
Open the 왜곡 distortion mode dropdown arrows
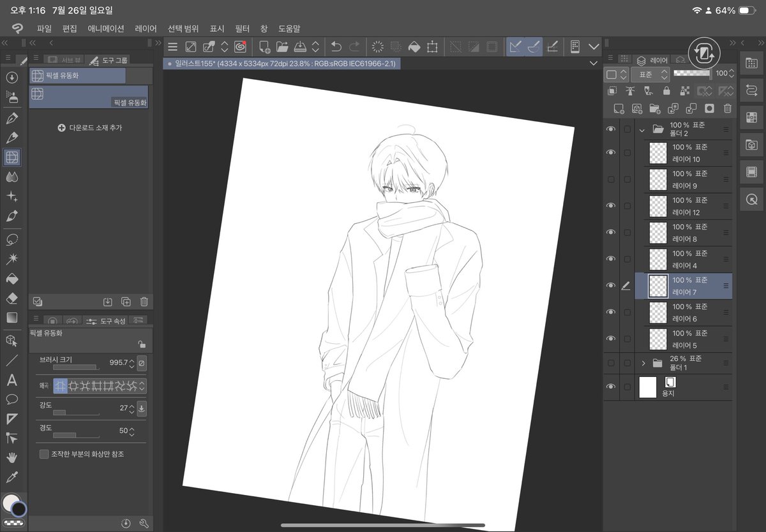(x=142, y=386)
